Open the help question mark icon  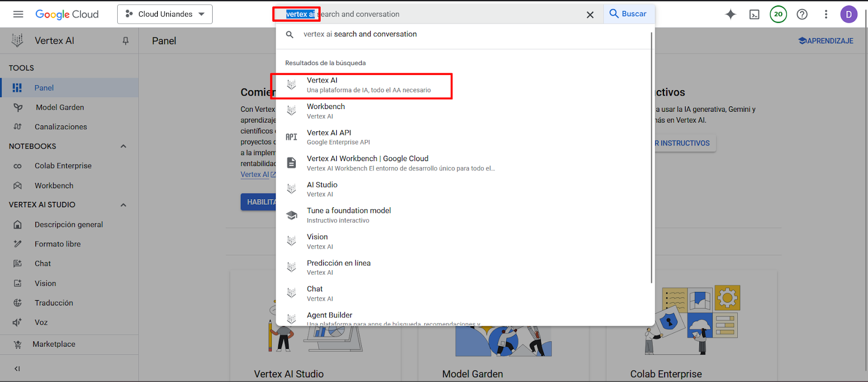802,15
